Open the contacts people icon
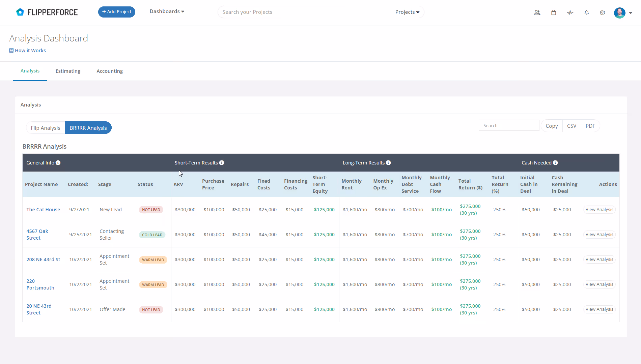 (537, 12)
